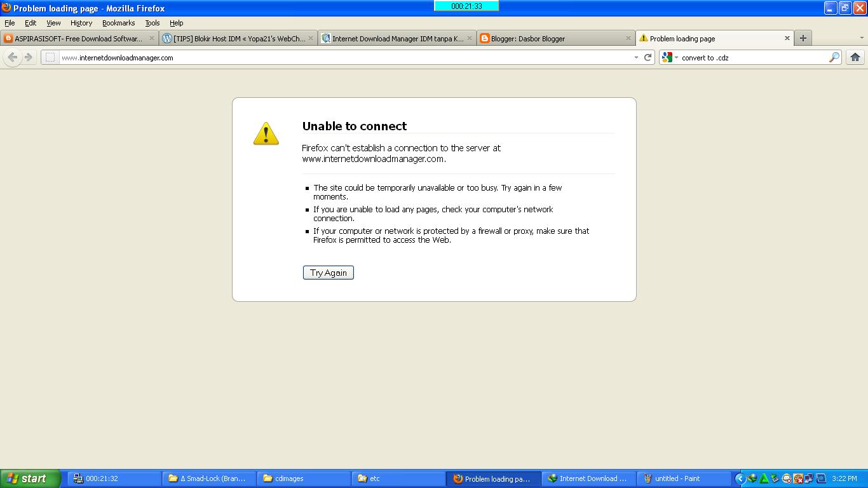Viewport: 868px width, 488px height.
Task: Click the green triangle Smadav tray icon
Action: [x=764, y=478]
